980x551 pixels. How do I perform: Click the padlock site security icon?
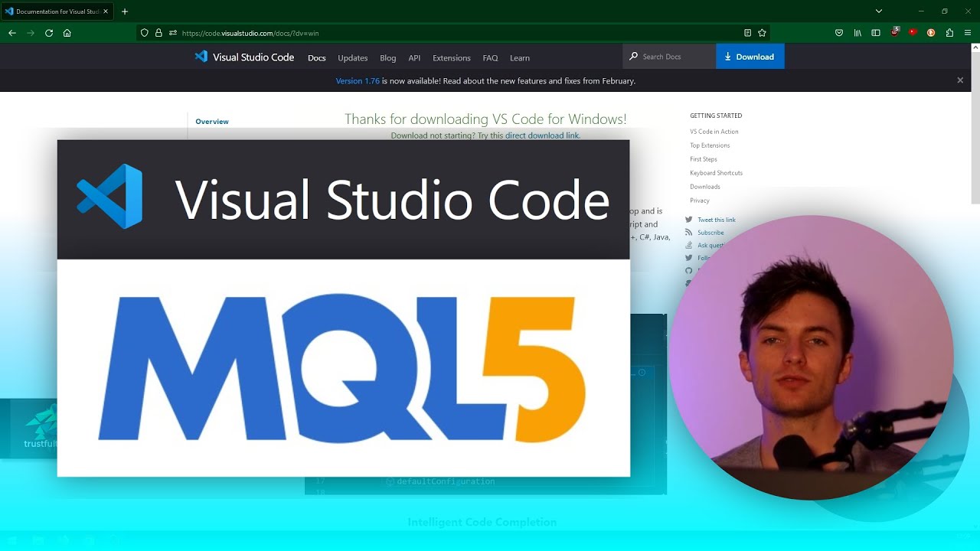click(158, 33)
